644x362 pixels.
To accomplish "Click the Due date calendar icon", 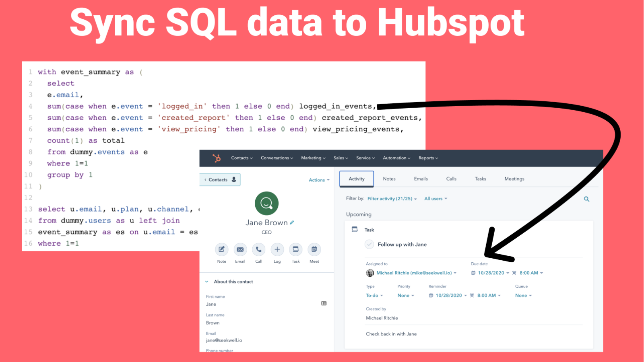I will coord(473,273).
